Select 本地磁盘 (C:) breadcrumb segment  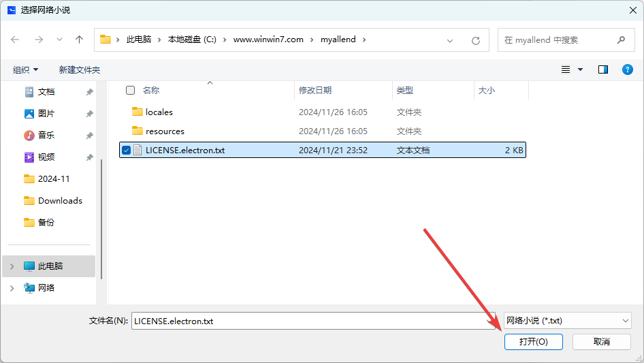coord(192,40)
